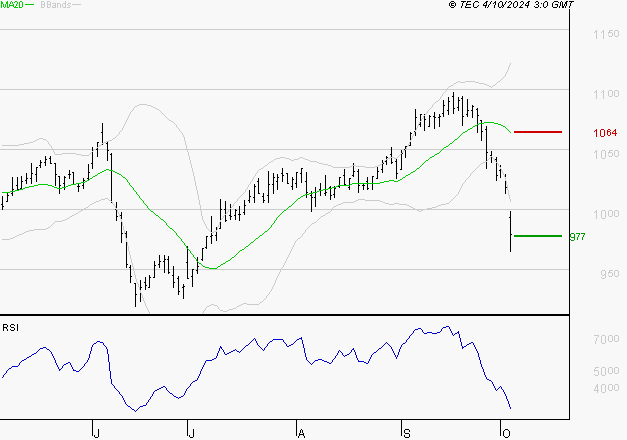Click the RSI 5000 axis label
This screenshot has height=440, width=627.
[x=606, y=371]
